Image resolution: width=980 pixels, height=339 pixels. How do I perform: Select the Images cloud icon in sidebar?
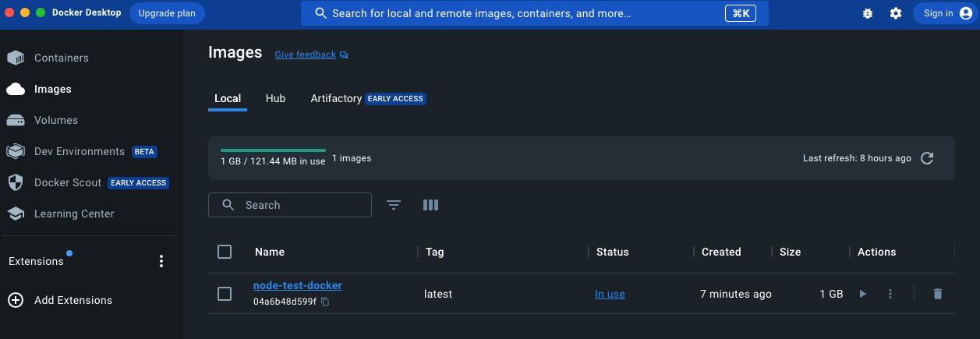[16, 90]
